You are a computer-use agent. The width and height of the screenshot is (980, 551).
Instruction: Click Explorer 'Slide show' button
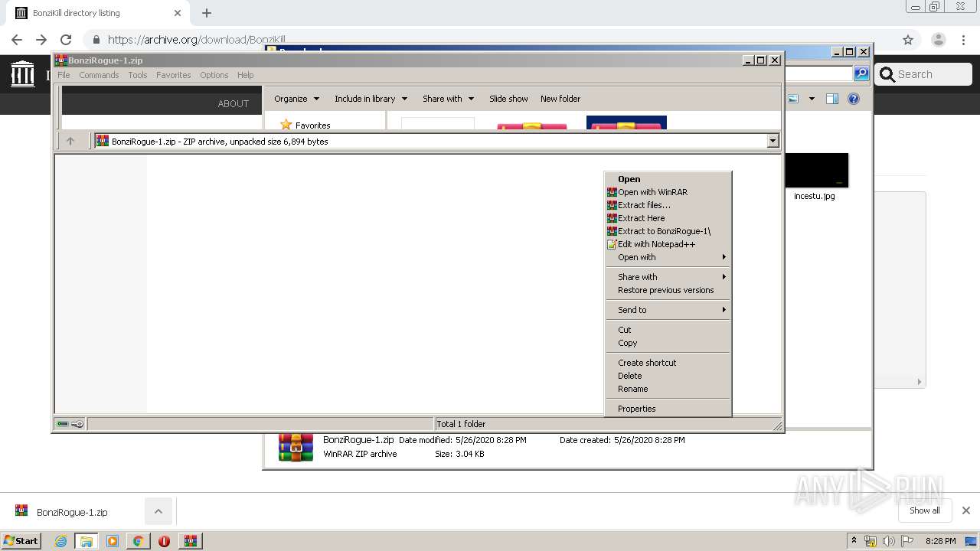pyautogui.click(x=508, y=99)
